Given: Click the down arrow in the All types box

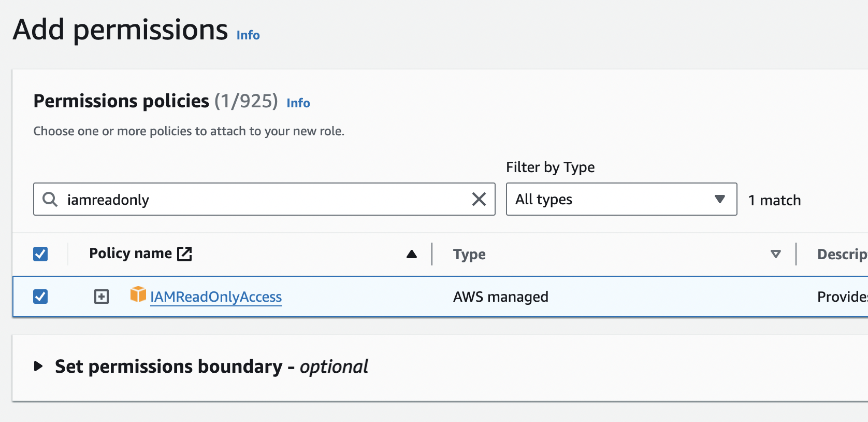Looking at the screenshot, I should coord(719,199).
